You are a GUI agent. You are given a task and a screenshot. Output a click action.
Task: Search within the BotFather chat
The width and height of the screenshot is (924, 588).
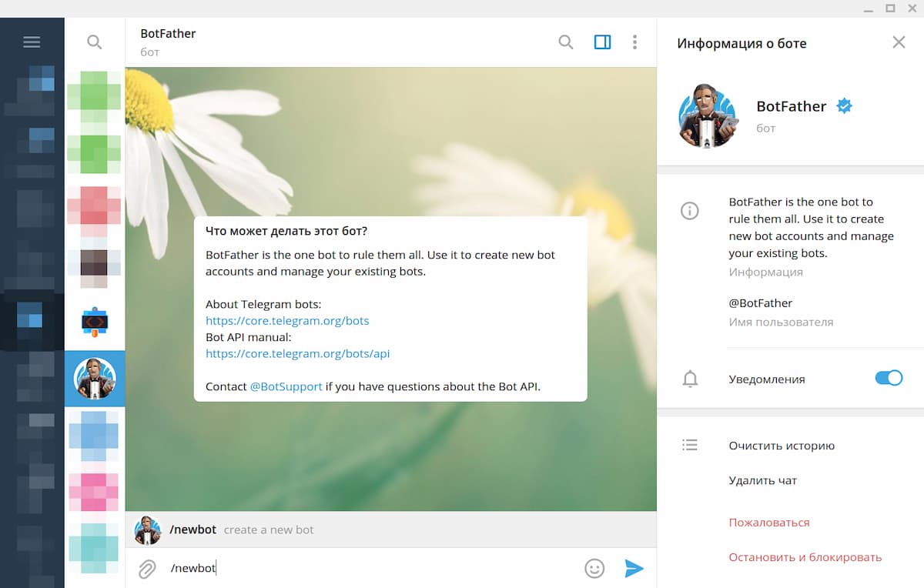point(566,42)
